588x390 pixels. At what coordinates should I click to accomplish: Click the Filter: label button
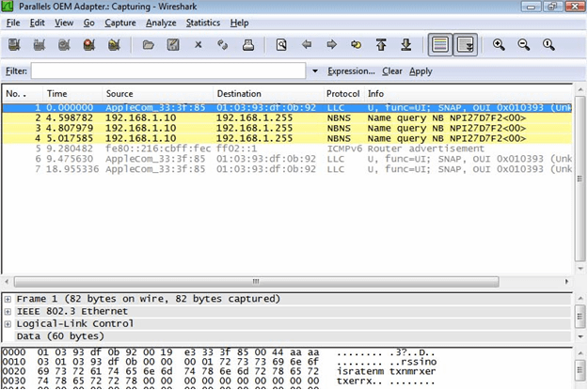16,71
